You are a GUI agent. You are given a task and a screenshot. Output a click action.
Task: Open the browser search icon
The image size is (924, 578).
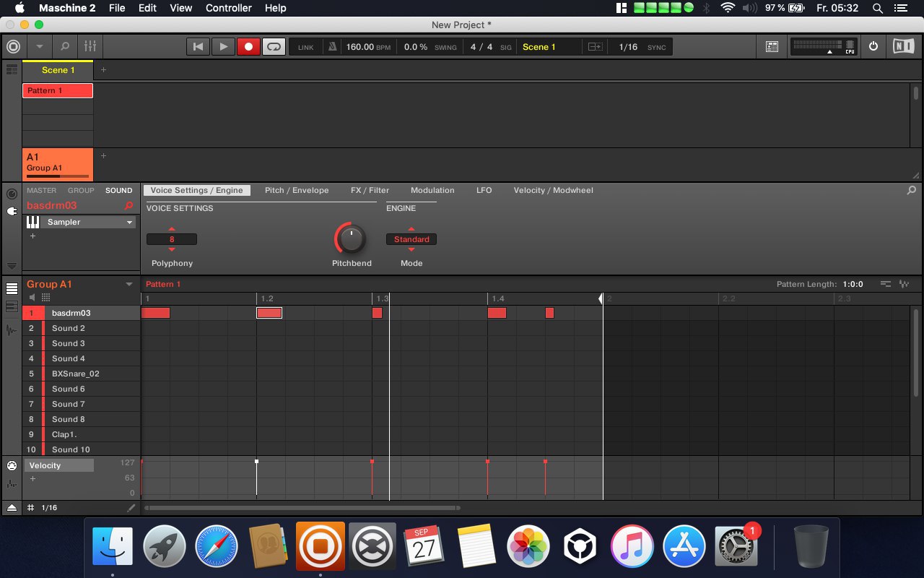tap(65, 47)
